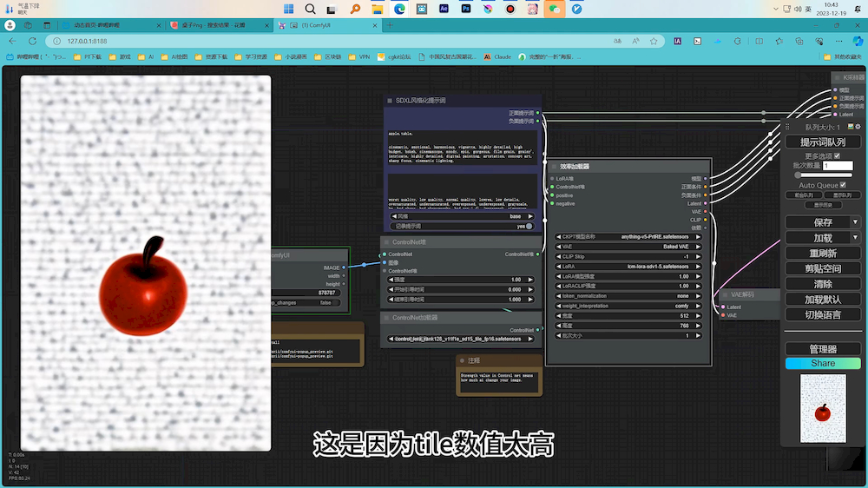
Task: Open After Effects from the taskbar
Action: [444, 9]
